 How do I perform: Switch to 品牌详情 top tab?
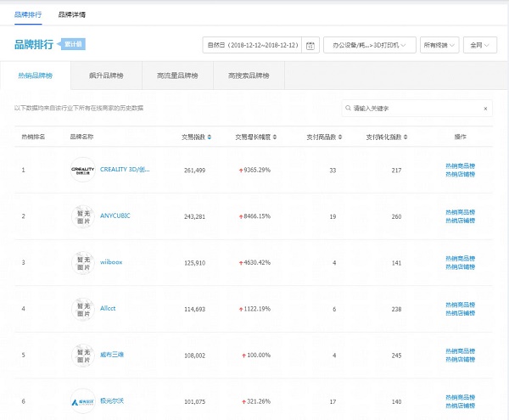tap(72, 14)
